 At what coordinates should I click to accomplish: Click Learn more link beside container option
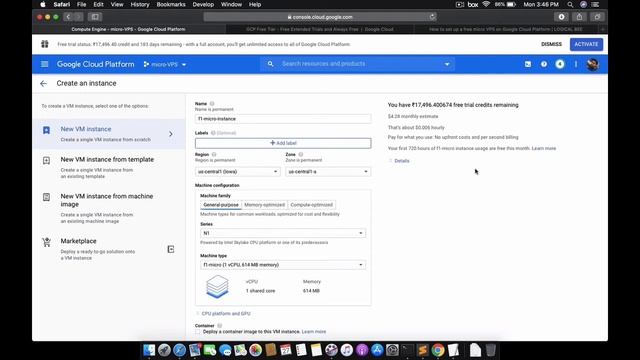click(313, 332)
